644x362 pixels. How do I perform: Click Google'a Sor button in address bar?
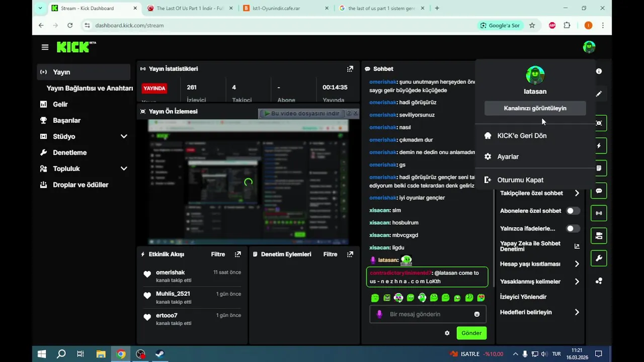pyautogui.click(x=500, y=25)
